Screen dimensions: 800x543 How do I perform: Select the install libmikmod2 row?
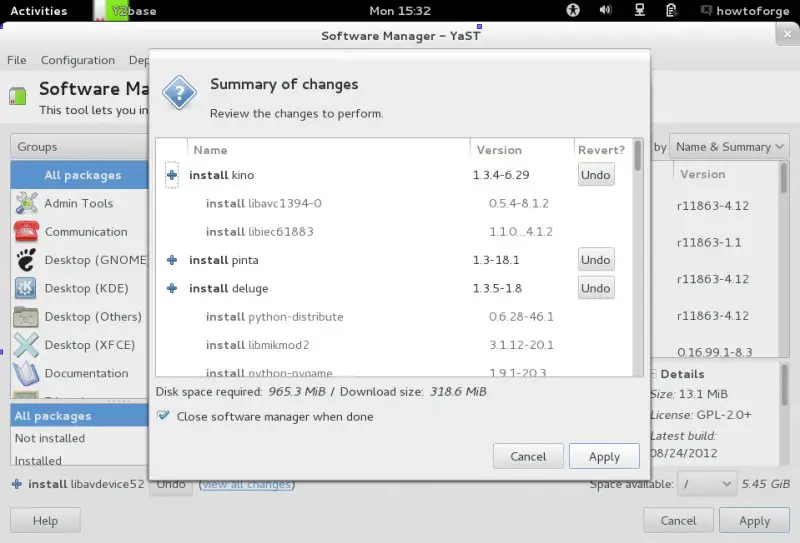[x=395, y=345]
